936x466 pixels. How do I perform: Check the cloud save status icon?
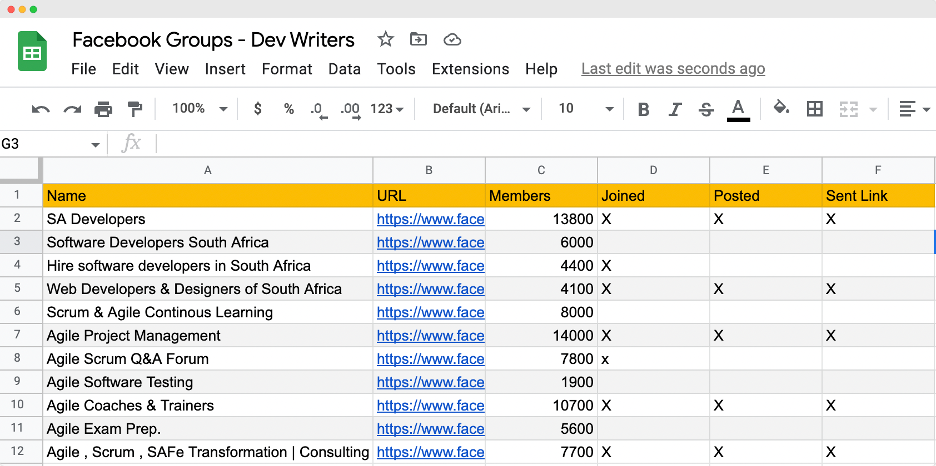point(452,40)
